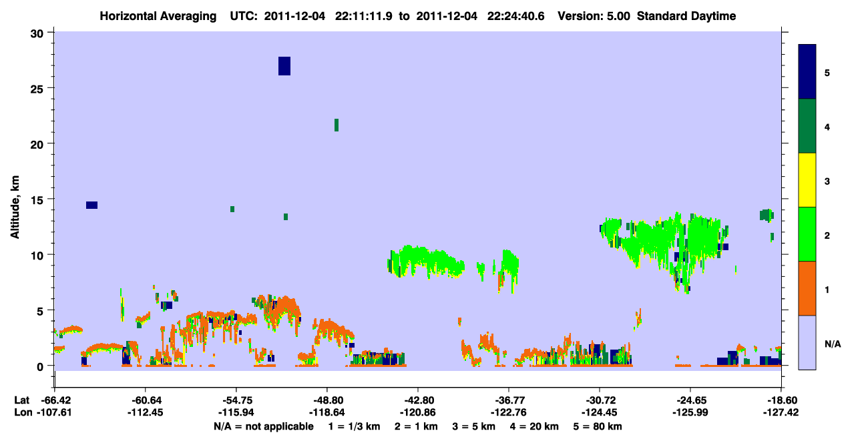This screenshot has height=445, width=868.
Task: Click the longitude value -118.64
Action: pyautogui.click(x=327, y=412)
